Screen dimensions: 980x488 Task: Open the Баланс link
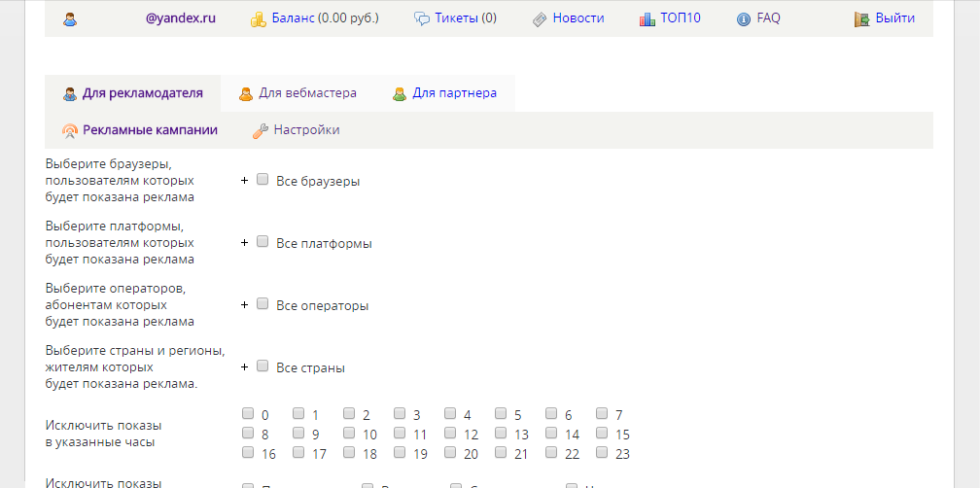[294, 18]
